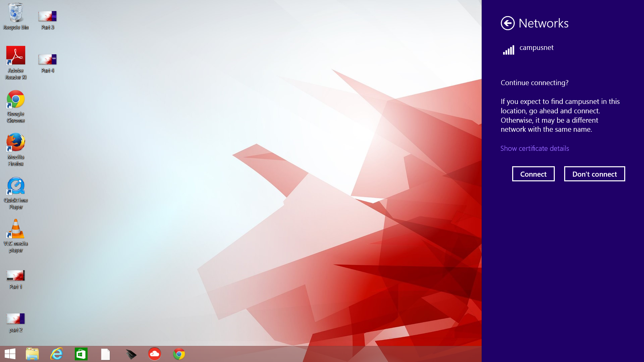Launch Internet Explorer from the taskbar

pos(57,354)
